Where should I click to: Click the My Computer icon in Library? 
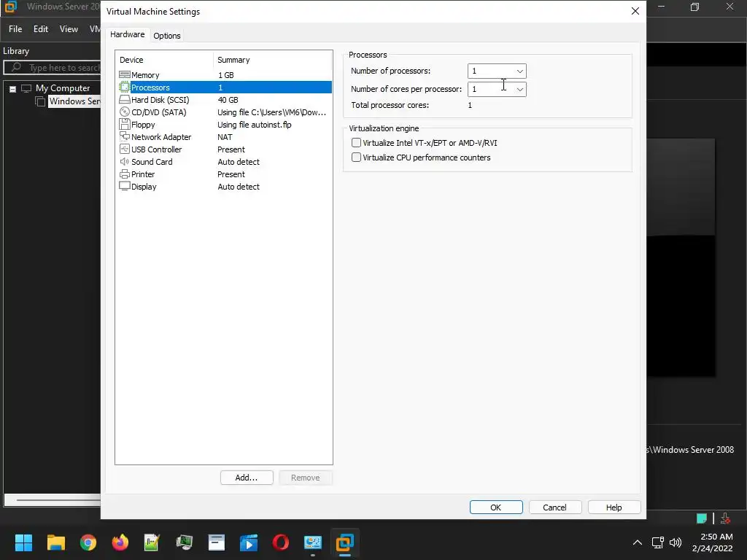[26, 88]
